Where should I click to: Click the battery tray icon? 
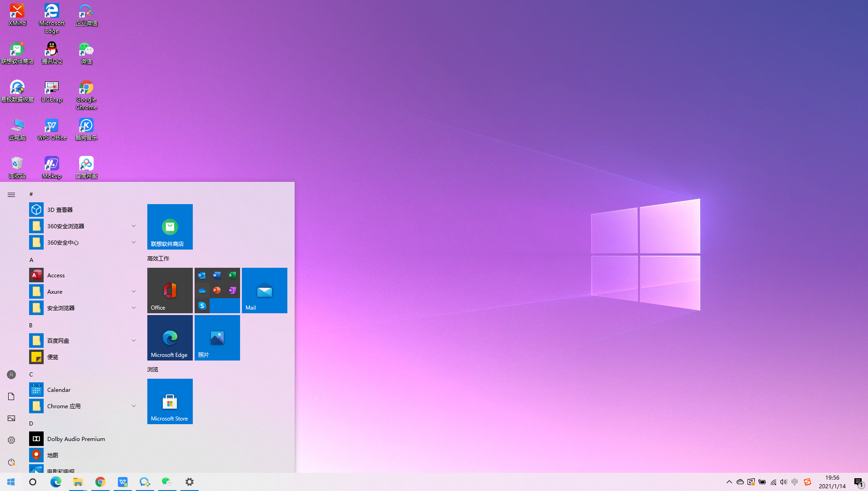[762, 482]
